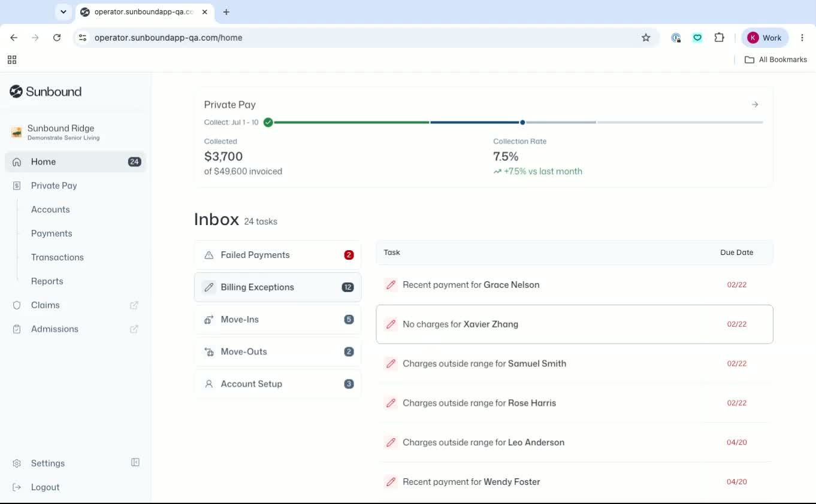Collapse sidebar using panel icon beside Settings
The image size is (816, 504).
pyautogui.click(x=135, y=463)
